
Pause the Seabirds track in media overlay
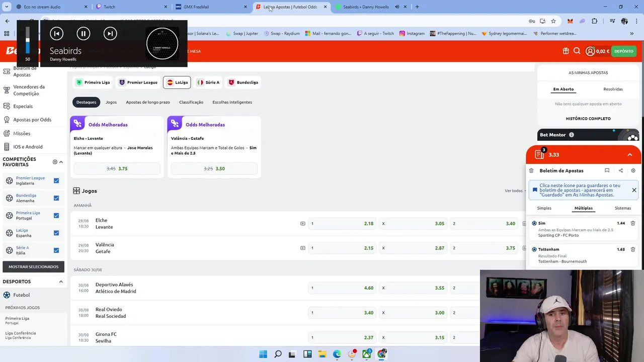click(x=83, y=34)
